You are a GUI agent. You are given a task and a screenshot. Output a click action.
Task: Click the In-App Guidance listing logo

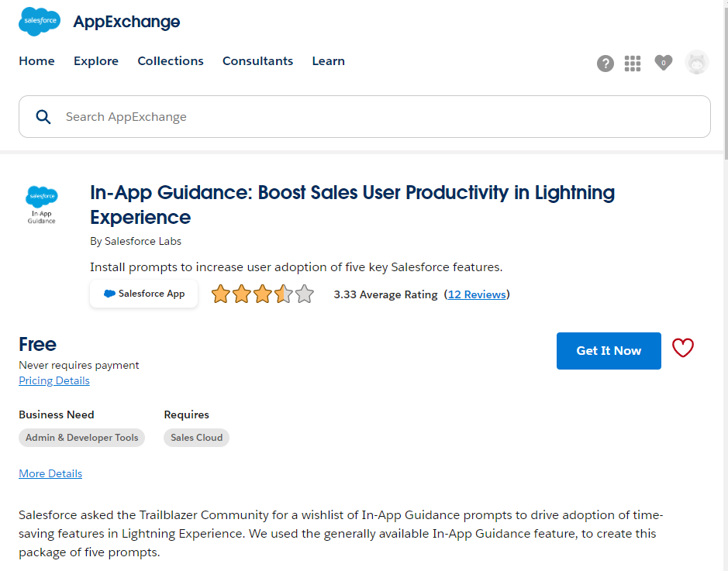click(x=42, y=205)
